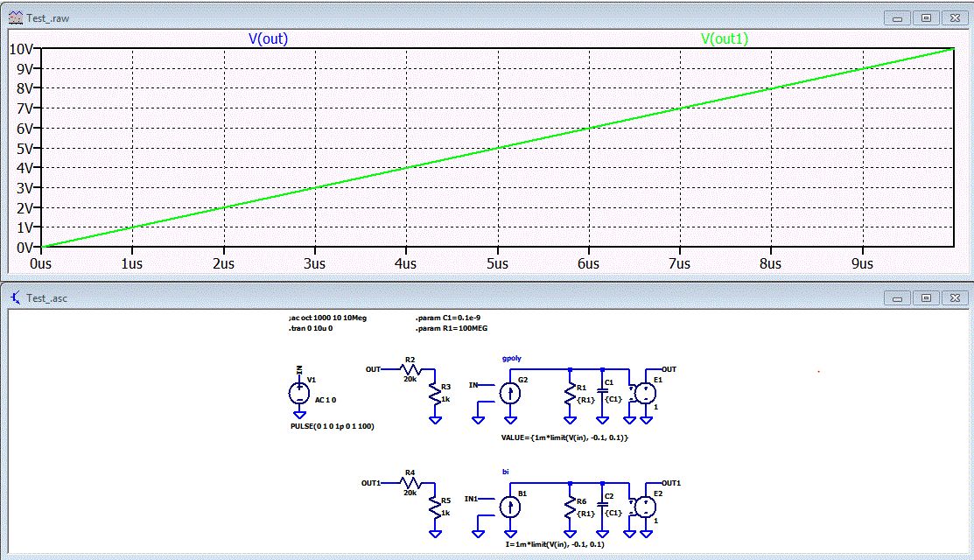The height and width of the screenshot is (560, 974).
Task: Select resistor R2 in the schematic
Action: [x=410, y=369]
